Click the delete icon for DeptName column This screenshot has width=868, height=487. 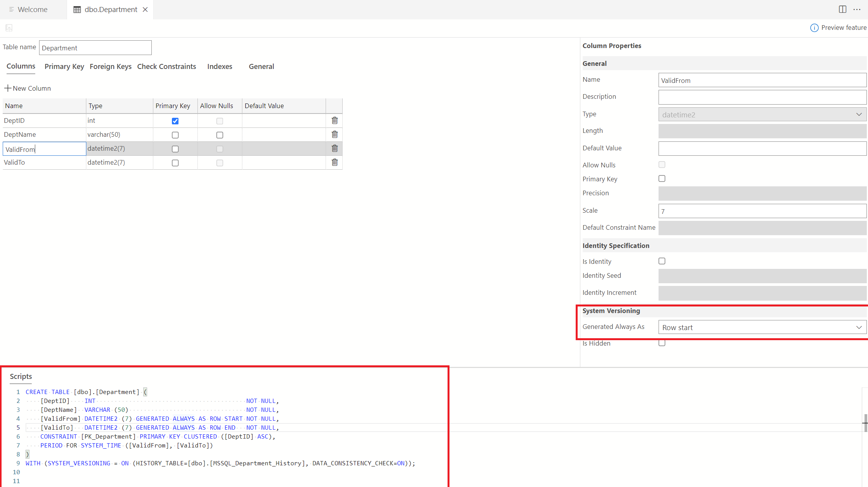pos(334,134)
